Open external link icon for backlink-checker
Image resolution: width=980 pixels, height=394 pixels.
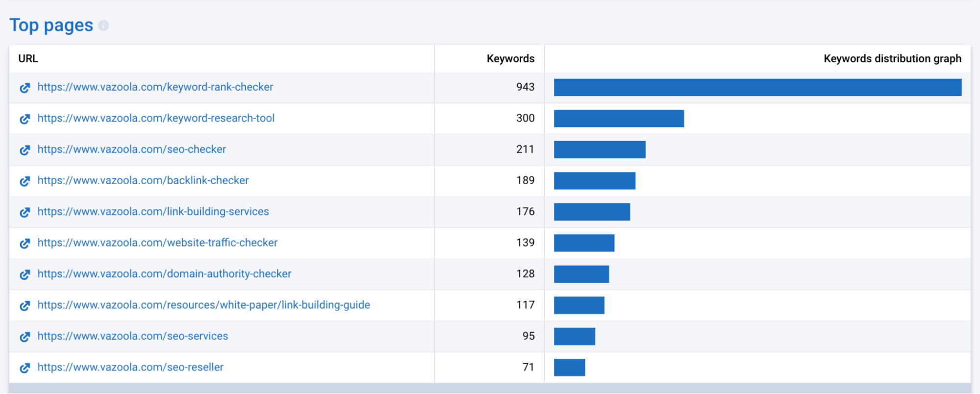click(25, 181)
